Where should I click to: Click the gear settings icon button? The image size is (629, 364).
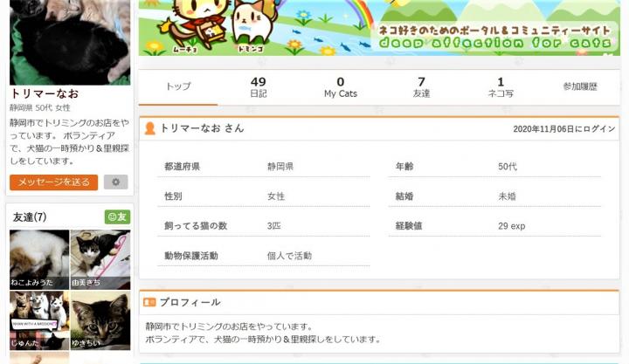[x=115, y=182]
